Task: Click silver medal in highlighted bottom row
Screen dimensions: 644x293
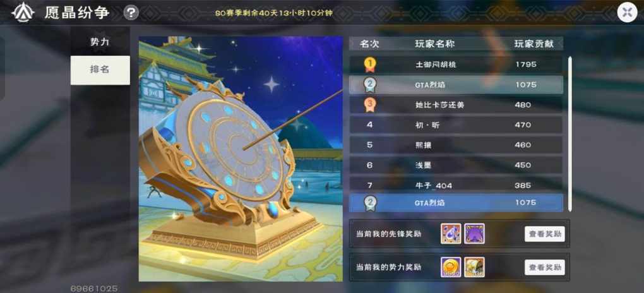Action: pos(369,203)
